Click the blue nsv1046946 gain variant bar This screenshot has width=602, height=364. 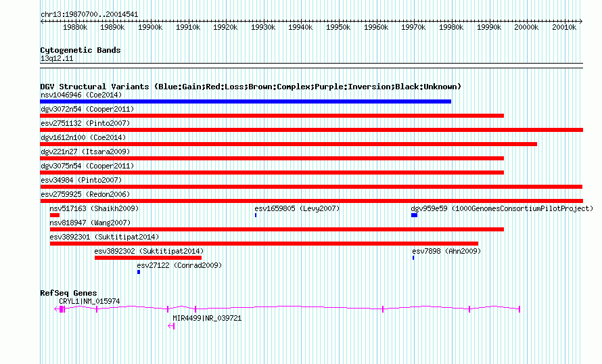[x=246, y=101]
